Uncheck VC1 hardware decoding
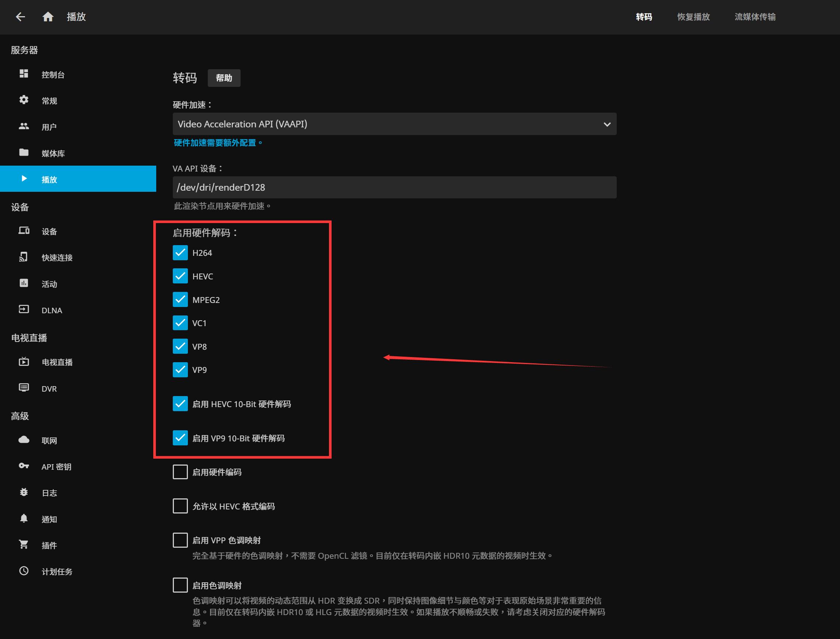The image size is (840, 639). click(181, 322)
